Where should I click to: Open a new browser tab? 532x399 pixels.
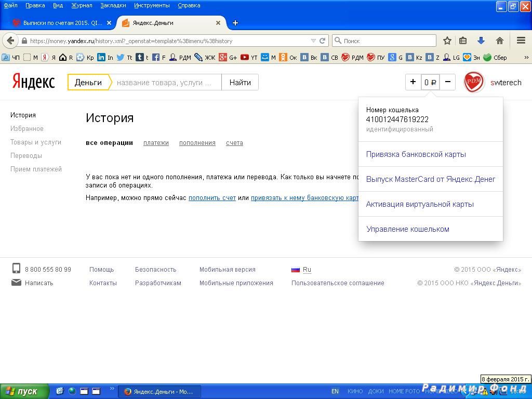235,23
